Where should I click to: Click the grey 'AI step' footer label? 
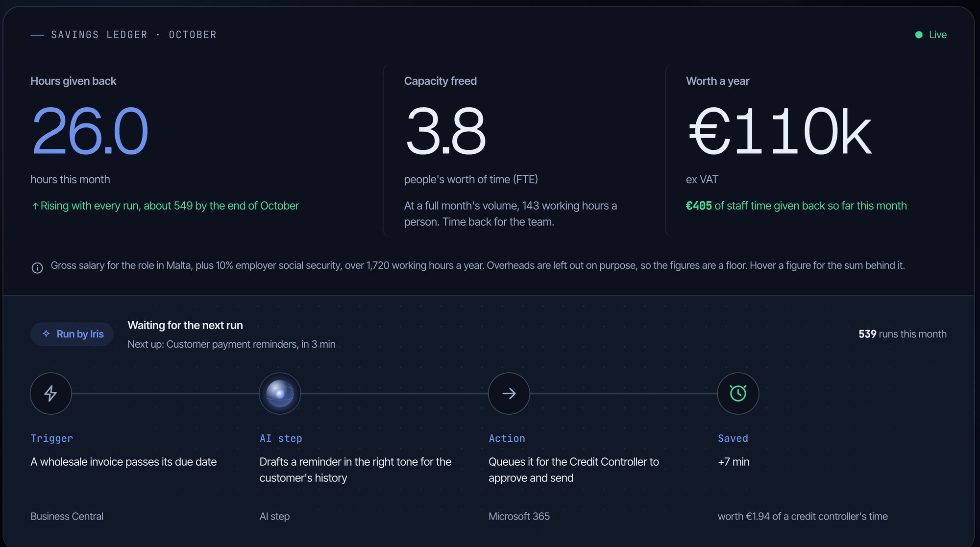tap(274, 516)
